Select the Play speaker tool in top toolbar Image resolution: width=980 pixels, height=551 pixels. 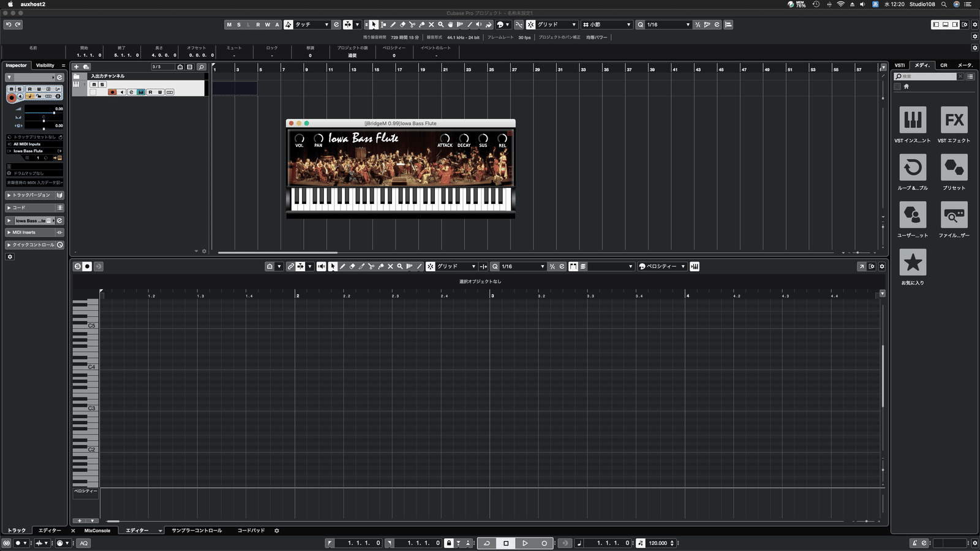479,24
